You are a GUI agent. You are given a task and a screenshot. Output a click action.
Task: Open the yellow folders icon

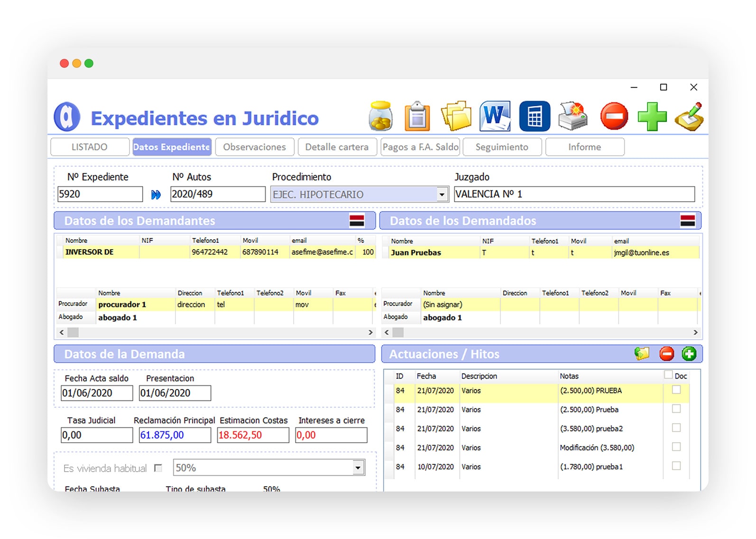[456, 116]
